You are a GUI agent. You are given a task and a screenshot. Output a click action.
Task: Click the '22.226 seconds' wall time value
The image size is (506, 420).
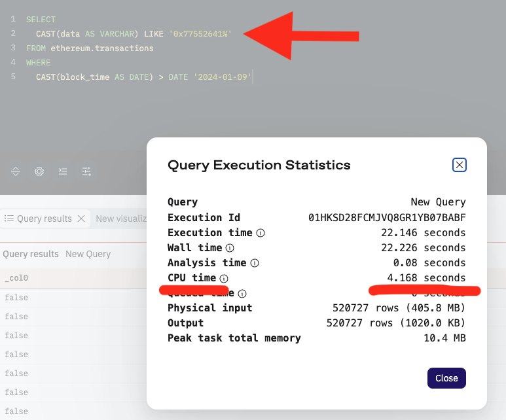point(424,248)
